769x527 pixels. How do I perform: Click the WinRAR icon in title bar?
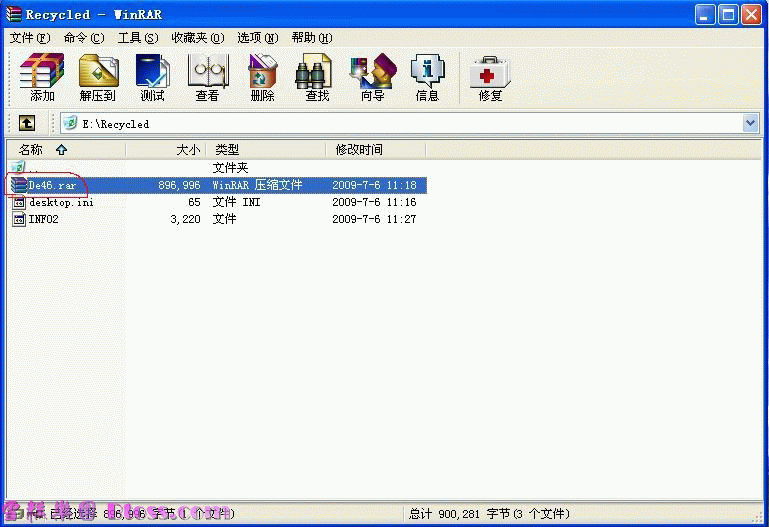14,14
